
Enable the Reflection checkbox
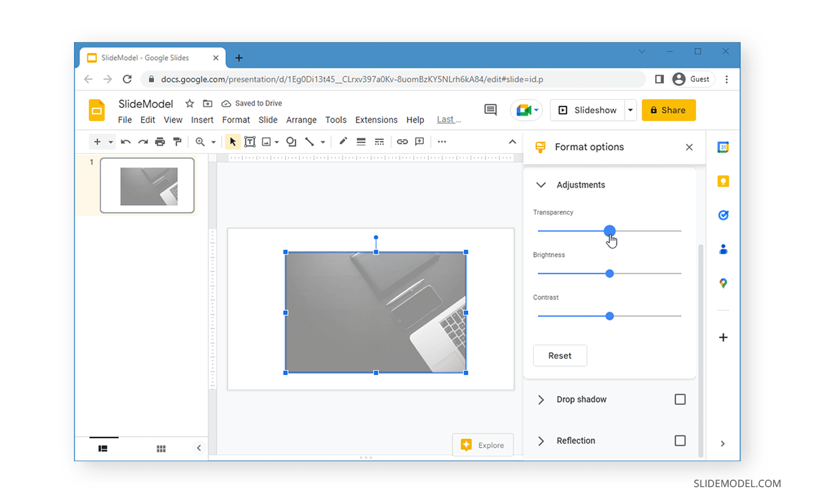[x=680, y=440]
